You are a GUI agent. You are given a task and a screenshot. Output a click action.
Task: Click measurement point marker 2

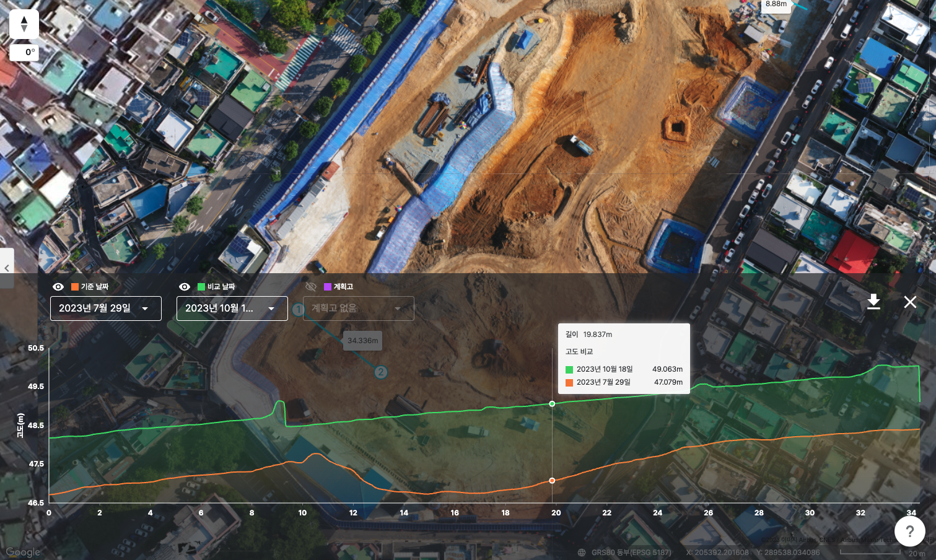point(380,372)
